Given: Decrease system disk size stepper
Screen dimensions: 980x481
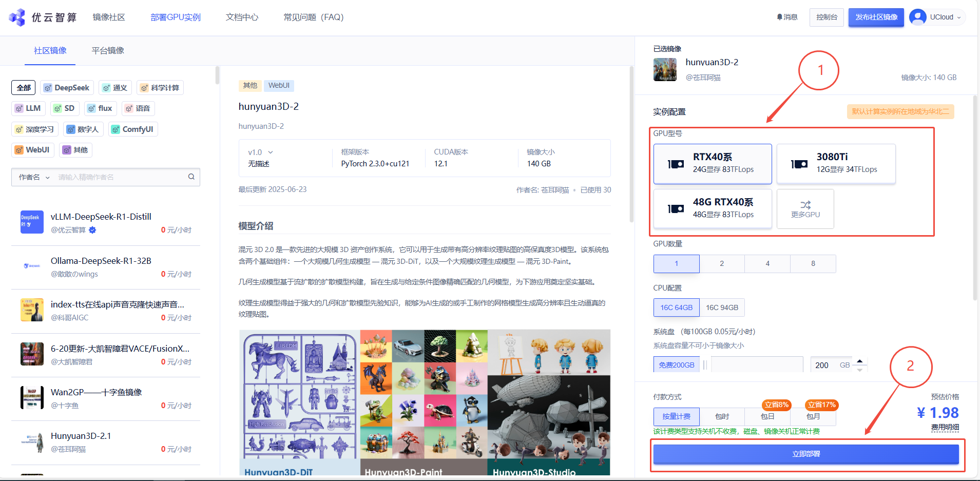Looking at the screenshot, I should point(860,370).
